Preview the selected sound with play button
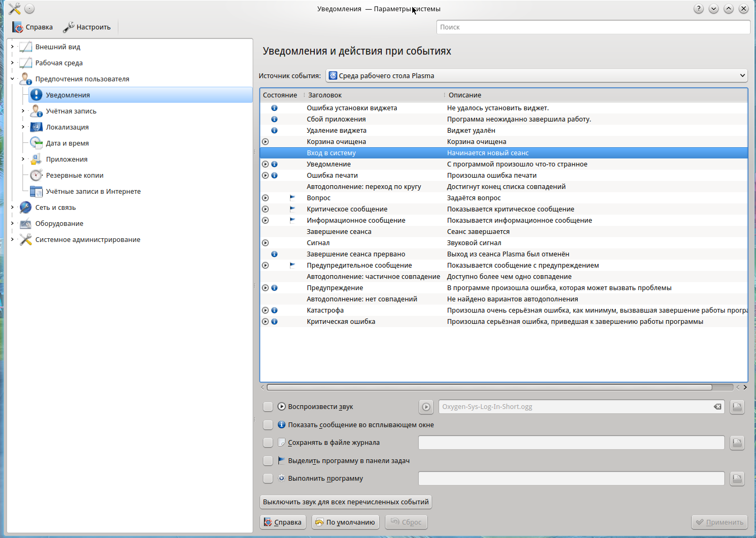This screenshot has width=756, height=538. tap(426, 407)
